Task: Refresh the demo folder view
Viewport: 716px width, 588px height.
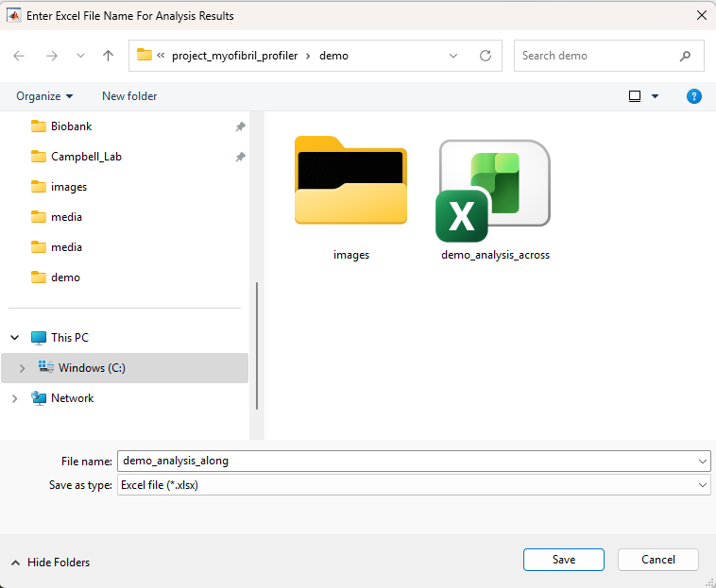Action: pos(486,56)
